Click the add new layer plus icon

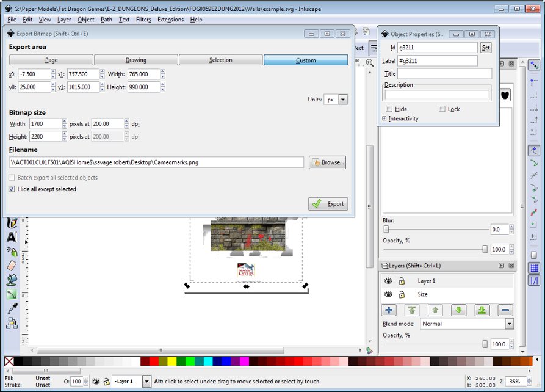(389, 310)
